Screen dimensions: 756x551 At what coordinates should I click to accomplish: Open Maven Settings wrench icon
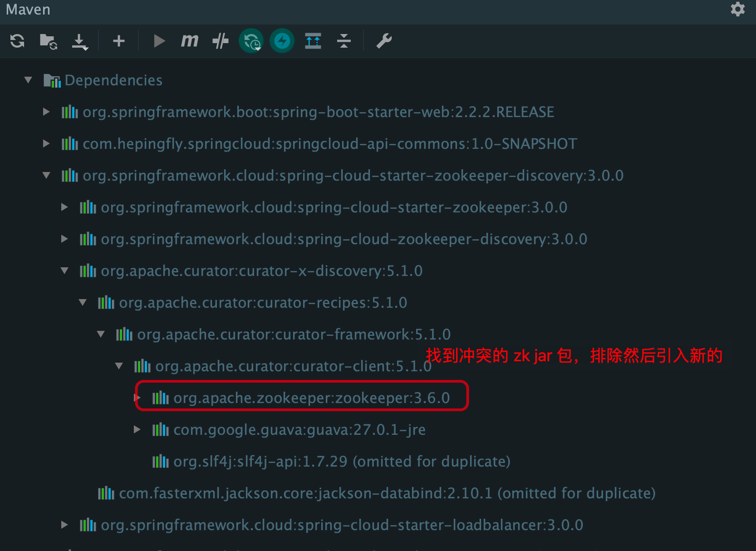384,41
